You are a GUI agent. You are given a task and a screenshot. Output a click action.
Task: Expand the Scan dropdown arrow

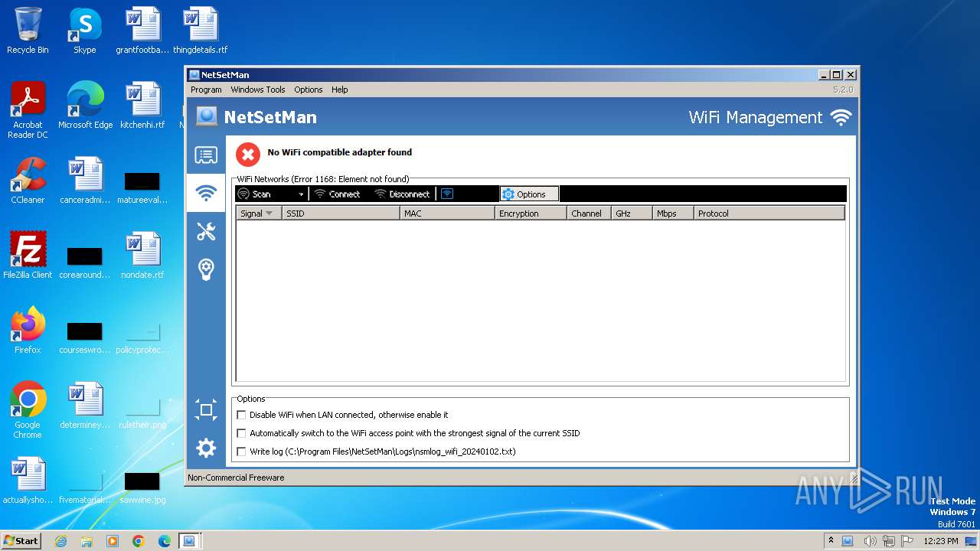coord(301,194)
